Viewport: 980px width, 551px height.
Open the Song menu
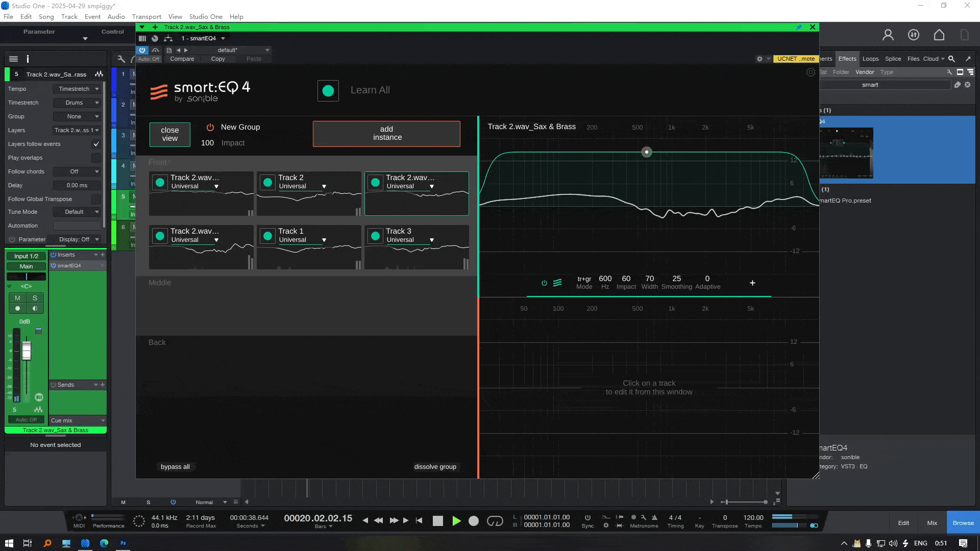click(x=46, y=17)
